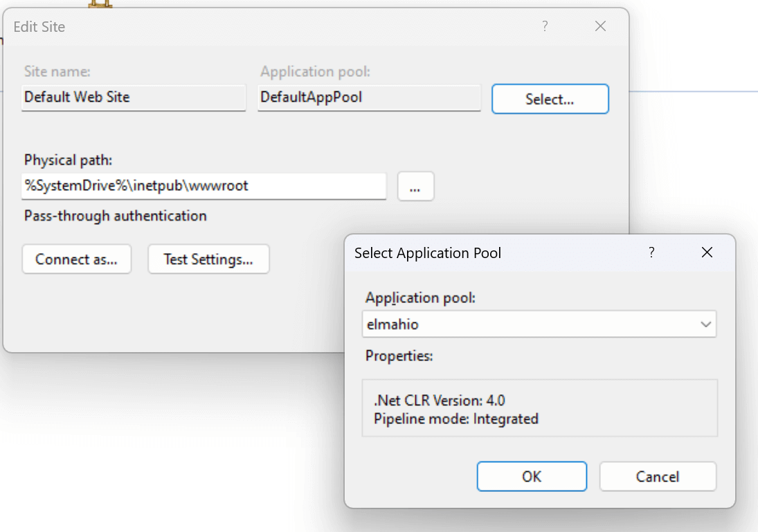Cancel the application pool selection

click(x=658, y=477)
